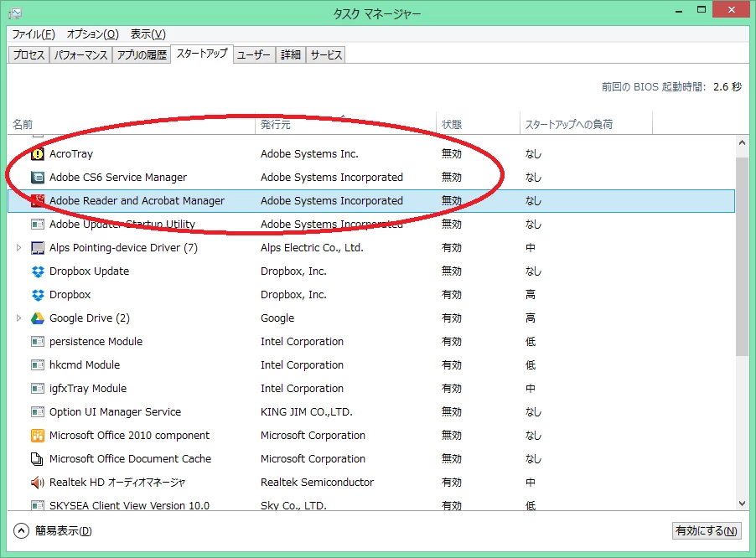Click the hkcmd Module icon

click(x=38, y=364)
